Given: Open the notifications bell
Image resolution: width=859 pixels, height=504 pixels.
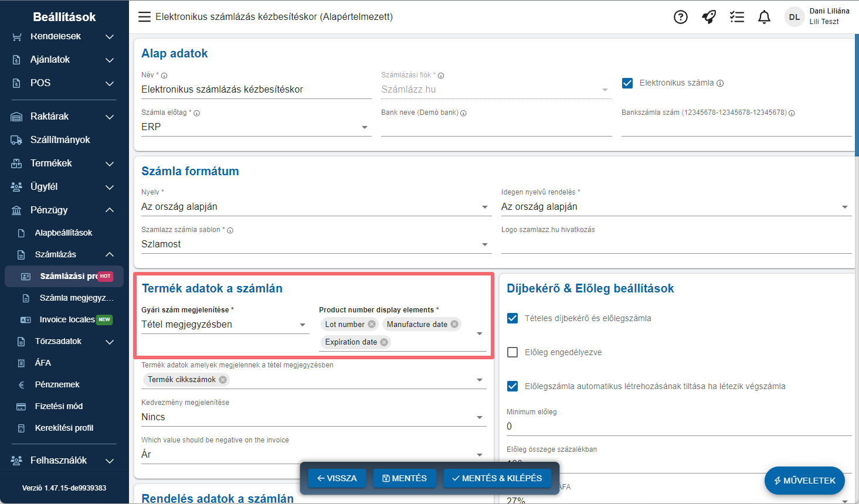Looking at the screenshot, I should (764, 17).
